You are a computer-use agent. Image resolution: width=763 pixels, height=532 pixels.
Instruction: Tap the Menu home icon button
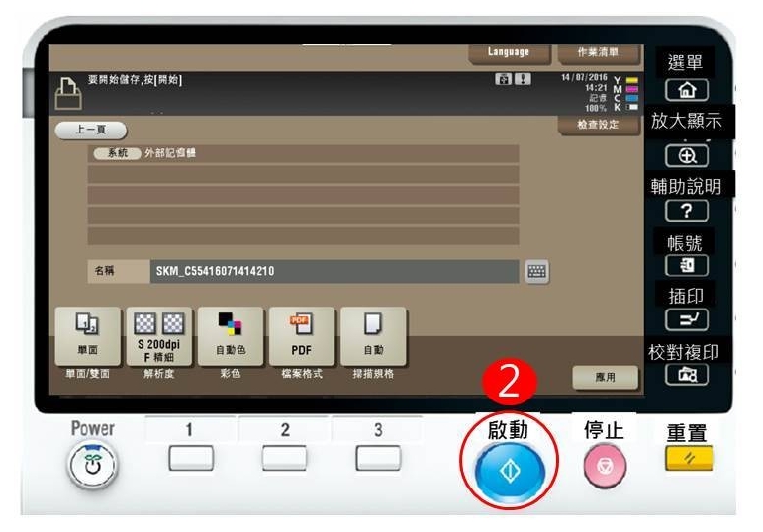coord(686,90)
